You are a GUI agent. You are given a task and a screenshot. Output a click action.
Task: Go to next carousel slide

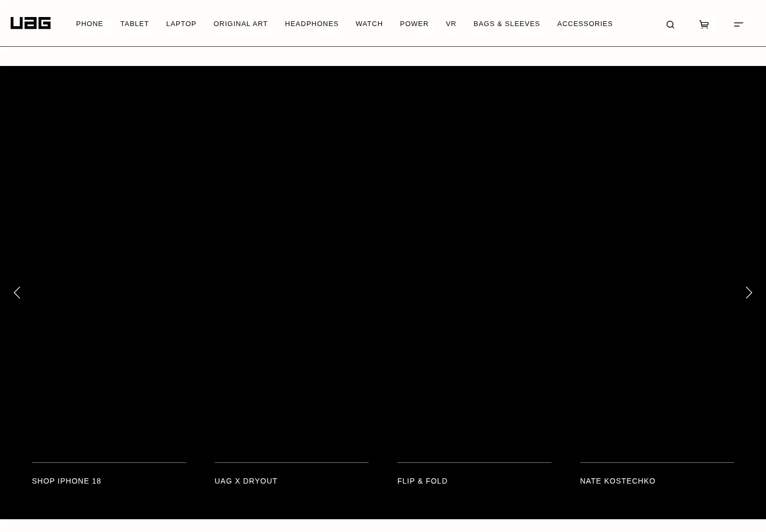pyautogui.click(x=748, y=293)
